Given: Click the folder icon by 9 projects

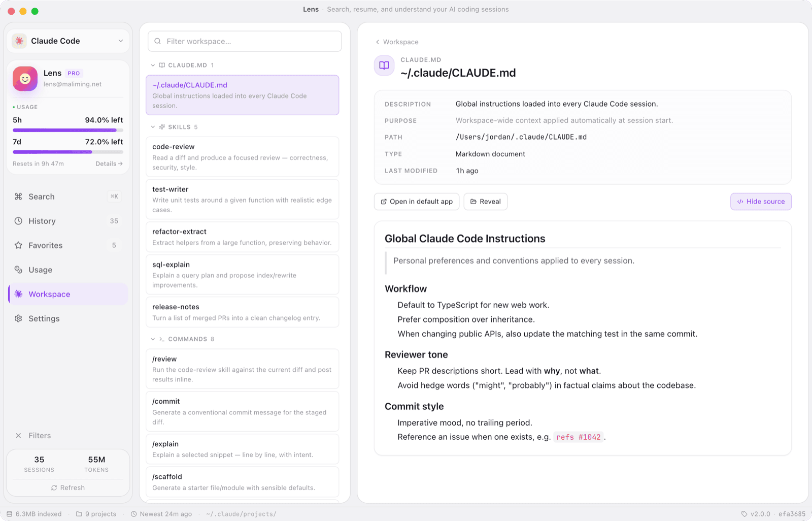Looking at the screenshot, I should pos(79,514).
